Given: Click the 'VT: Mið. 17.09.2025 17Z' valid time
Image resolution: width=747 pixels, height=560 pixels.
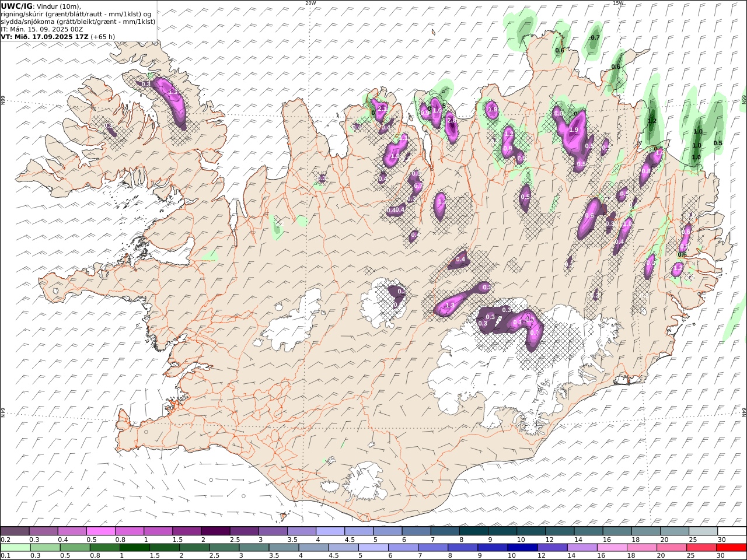Looking at the screenshot, I should pyautogui.click(x=44, y=36).
